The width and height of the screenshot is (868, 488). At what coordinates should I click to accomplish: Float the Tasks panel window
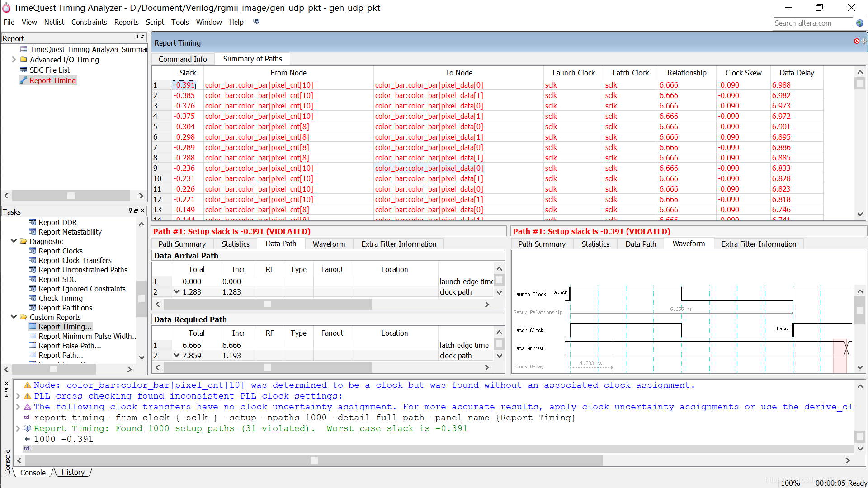136,211
